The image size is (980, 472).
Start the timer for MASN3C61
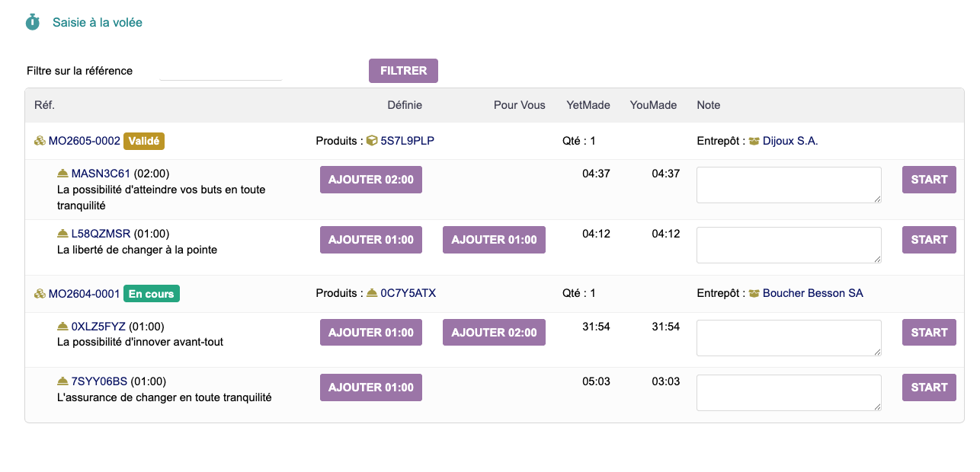pyautogui.click(x=929, y=180)
